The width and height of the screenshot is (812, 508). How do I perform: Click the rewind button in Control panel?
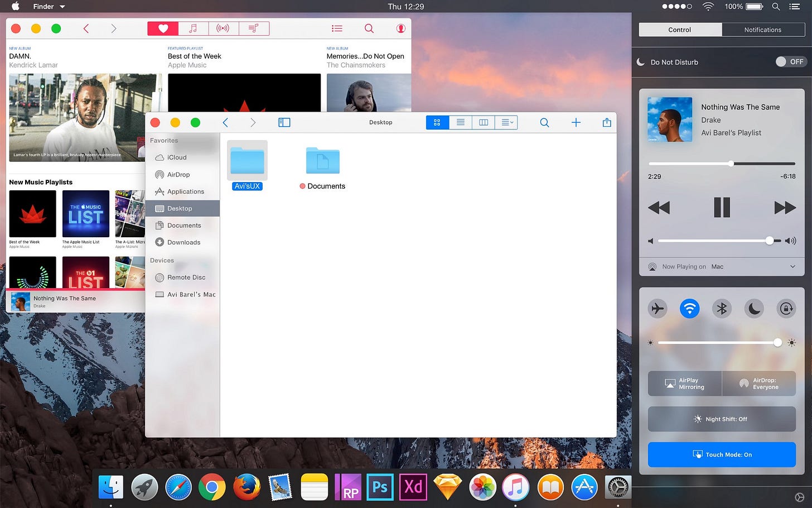659,208
